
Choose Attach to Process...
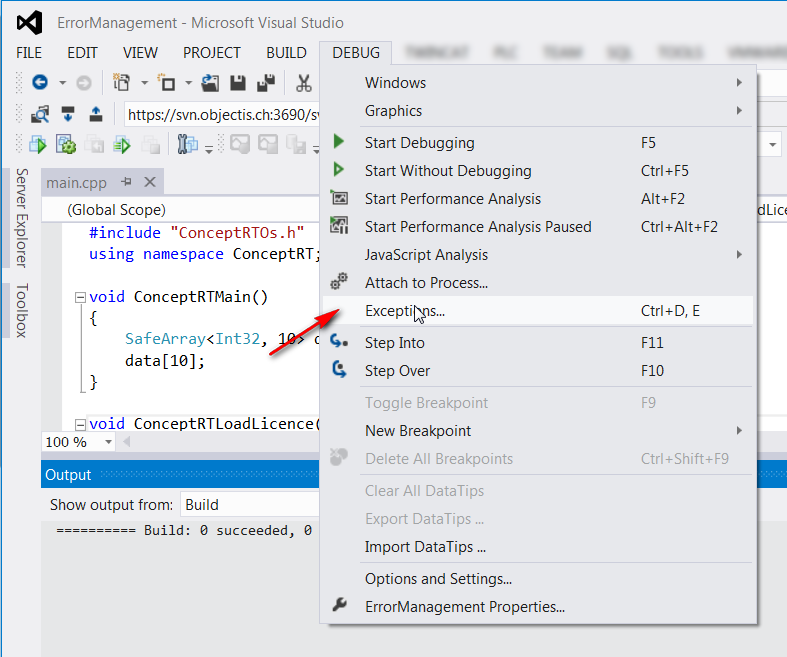pyautogui.click(x=538, y=283)
